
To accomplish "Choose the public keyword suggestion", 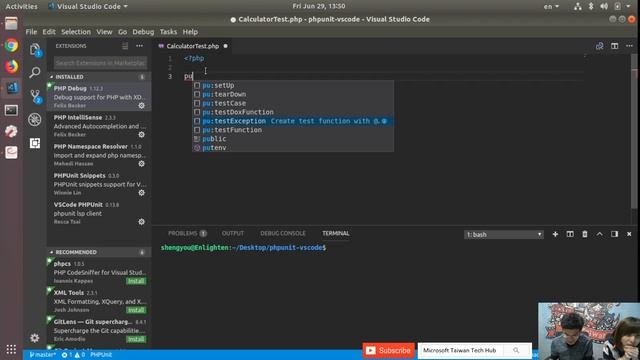I will pyautogui.click(x=293, y=139).
